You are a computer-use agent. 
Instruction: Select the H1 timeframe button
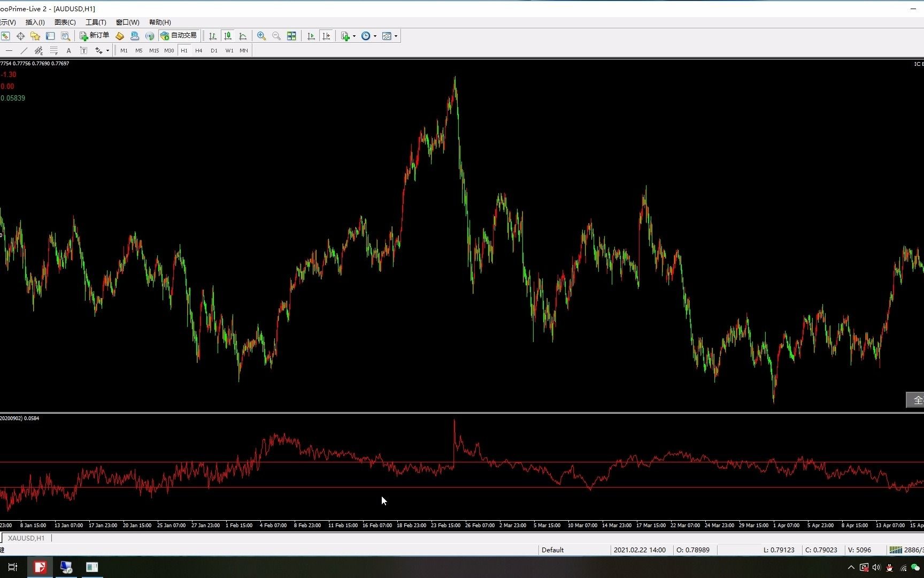pos(184,50)
